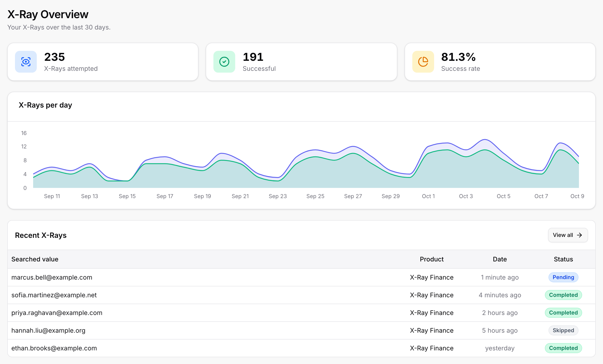Click the arrow icon beside View all
Viewport: 603px width, 364px height.
579,235
